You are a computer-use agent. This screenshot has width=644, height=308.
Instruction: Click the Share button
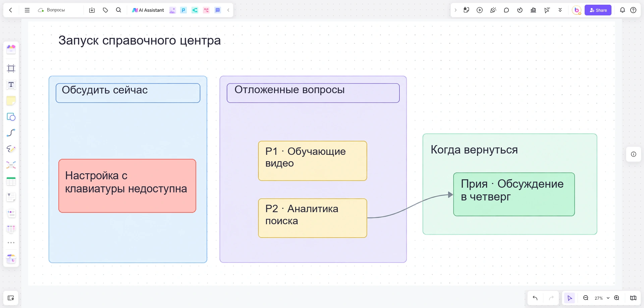pyautogui.click(x=598, y=10)
